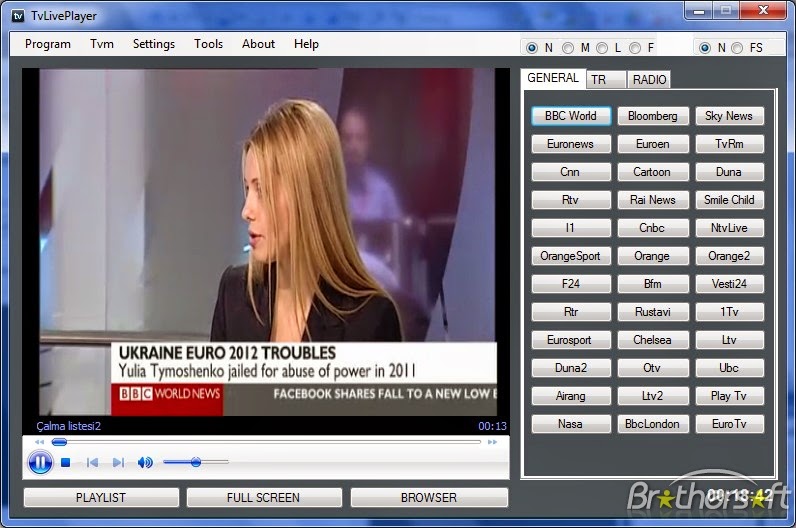
Task: Click the Cnbc channel button
Action: pos(653,227)
